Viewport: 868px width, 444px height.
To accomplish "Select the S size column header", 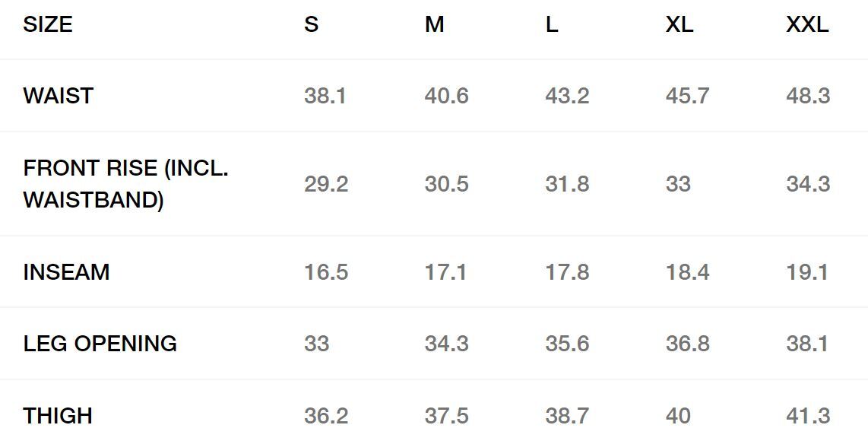I will pos(311,24).
